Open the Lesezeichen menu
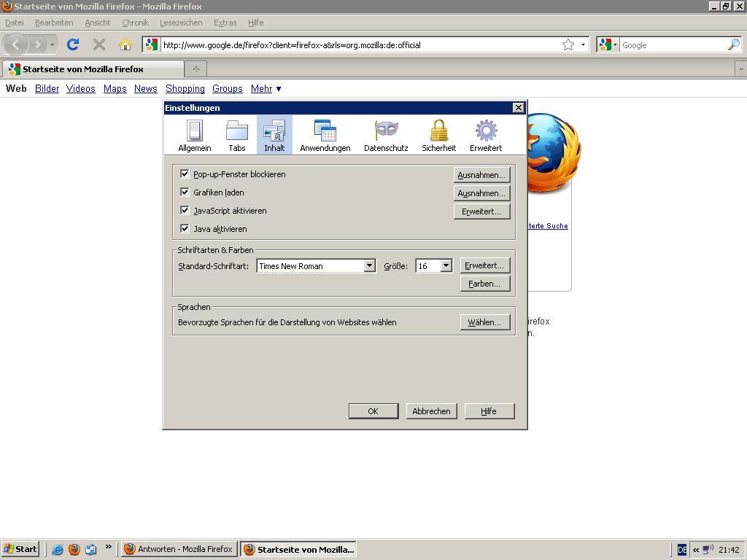 point(180,23)
